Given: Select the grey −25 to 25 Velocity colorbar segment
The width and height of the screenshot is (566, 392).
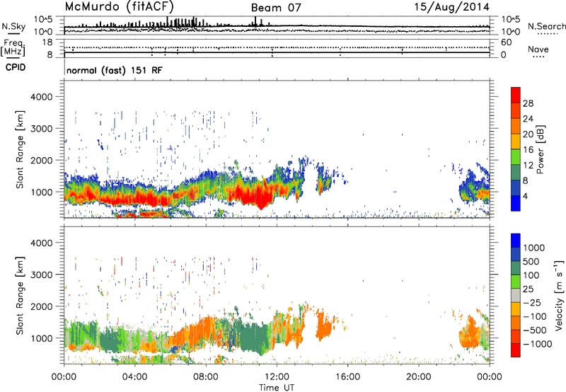Looking at the screenshot, I should (x=516, y=296).
